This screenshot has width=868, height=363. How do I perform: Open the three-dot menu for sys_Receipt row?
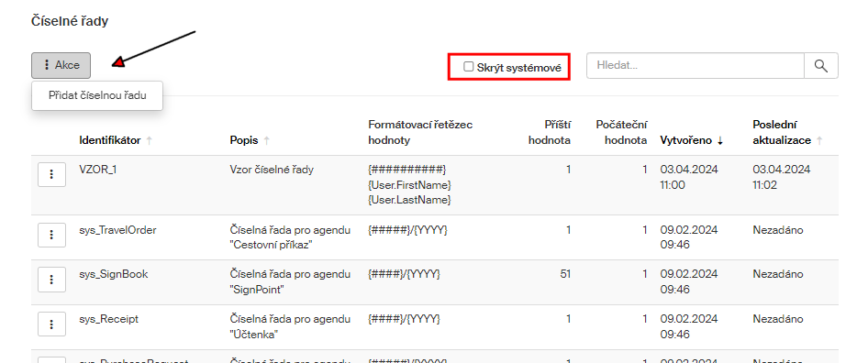[x=51, y=324]
